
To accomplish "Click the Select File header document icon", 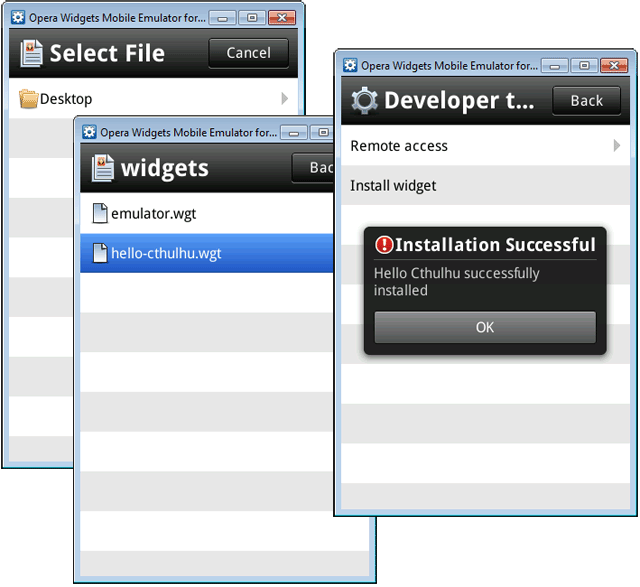I will pos(31,53).
